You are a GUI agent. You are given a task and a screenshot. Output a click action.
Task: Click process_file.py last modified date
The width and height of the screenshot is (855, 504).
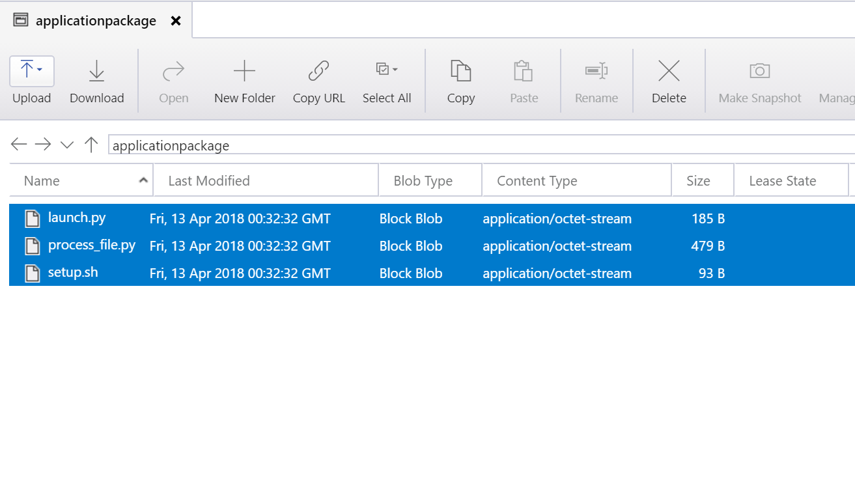[x=240, y=246]
